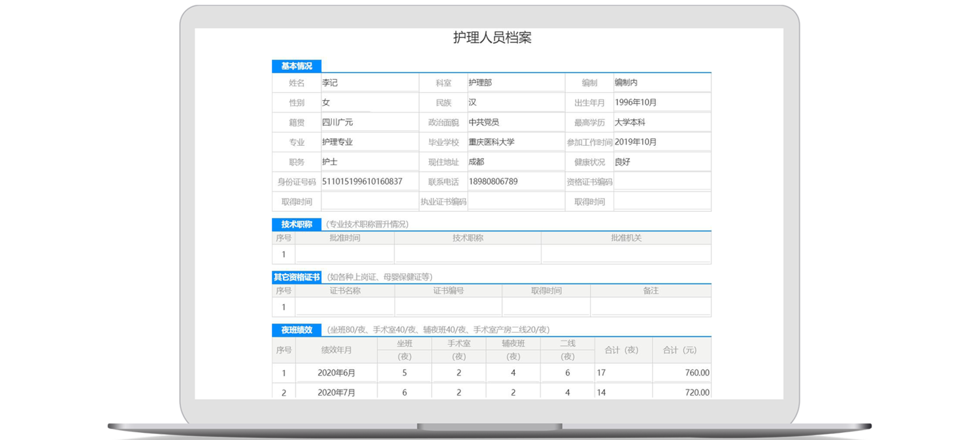Click the empty 批准机关 cell in row 1
980x440 pixels.
point(626,254)
